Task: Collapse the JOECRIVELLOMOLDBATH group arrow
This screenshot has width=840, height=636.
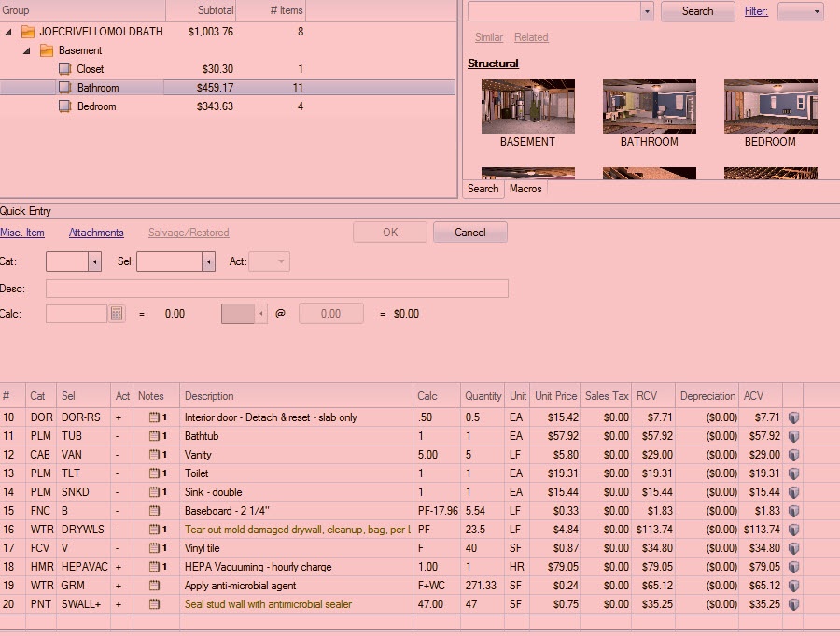Action: pos(8,32)
